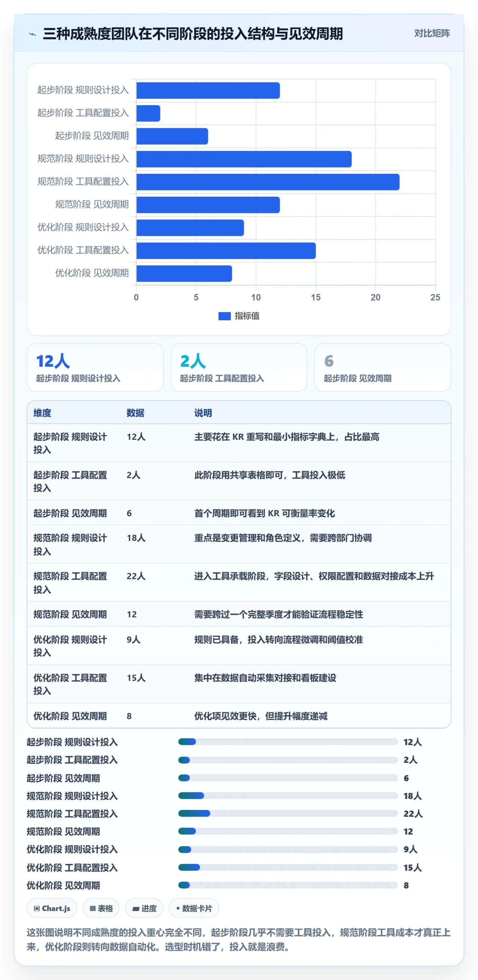Click table cell 18人
The width and height of the screenshot is (478, 980).
pyautogui.click(x=136, y=537)
